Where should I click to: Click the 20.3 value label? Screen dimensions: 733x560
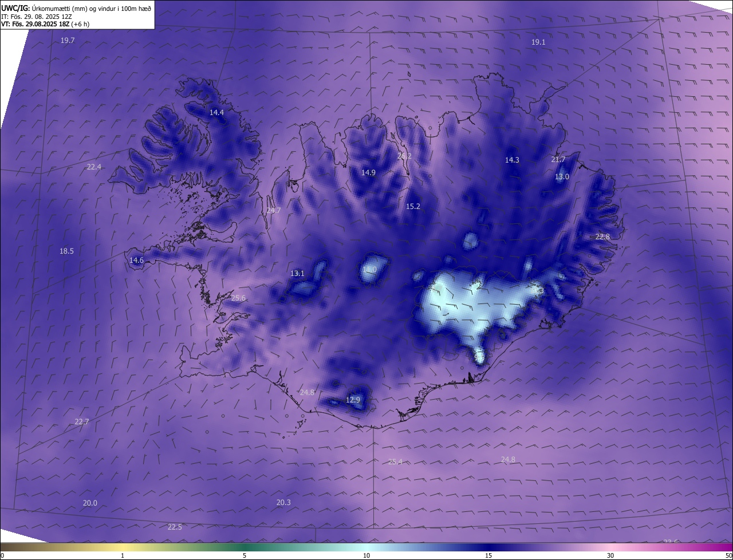(x=283, y=503)
